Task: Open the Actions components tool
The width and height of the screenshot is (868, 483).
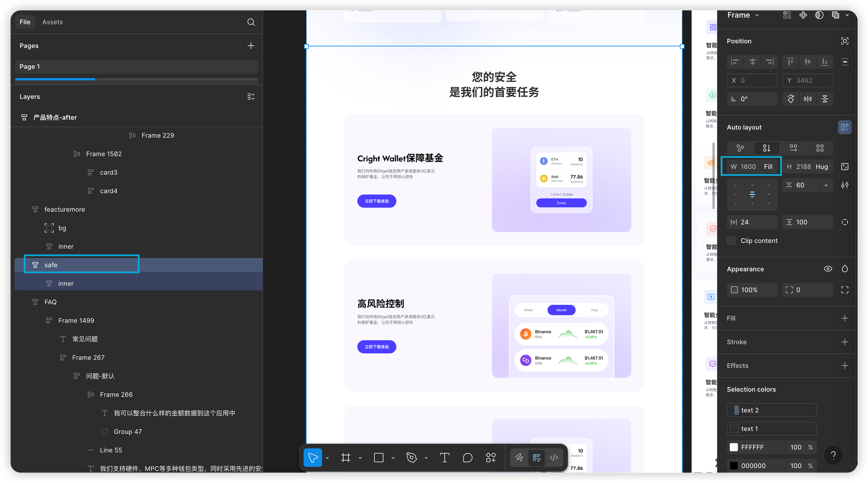Action: point(491,458)
